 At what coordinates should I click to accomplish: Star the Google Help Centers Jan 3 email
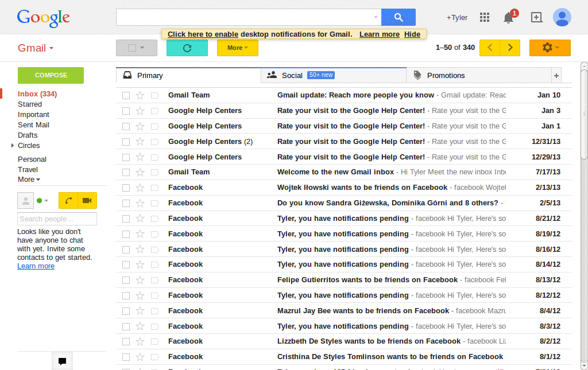(x=140, y=111)
